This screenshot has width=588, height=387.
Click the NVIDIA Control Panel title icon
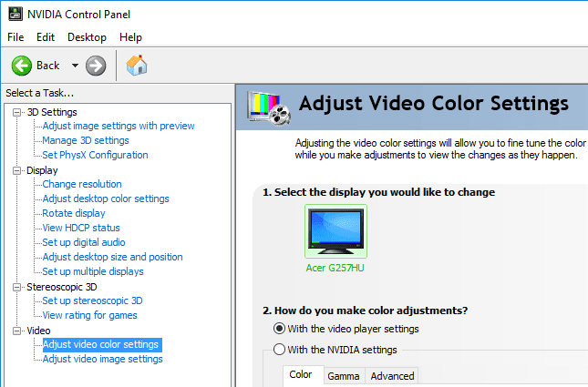[x=15, y=14]
